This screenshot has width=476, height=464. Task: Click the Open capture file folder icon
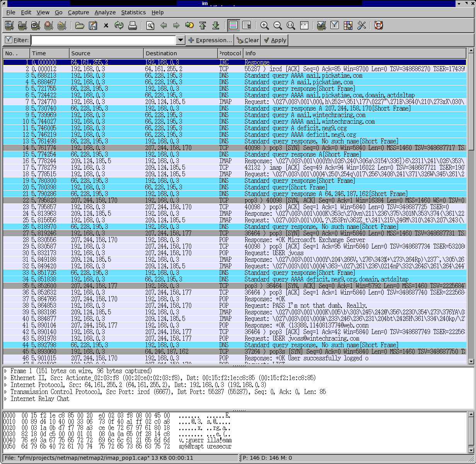80,26
